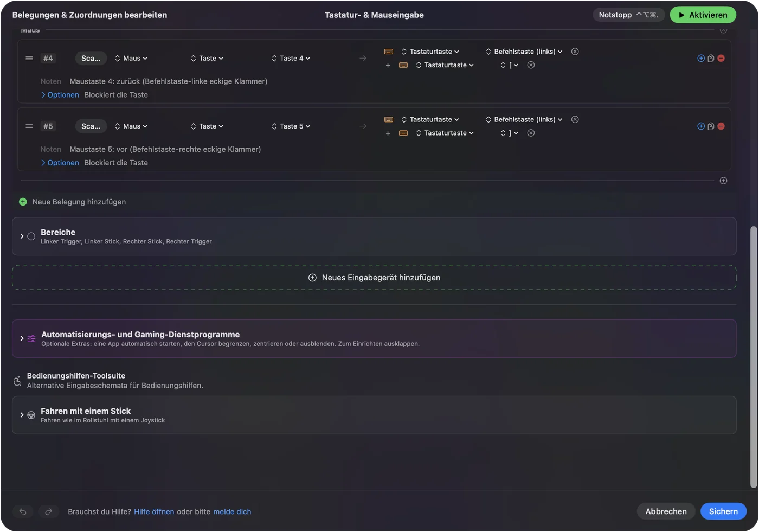Expand Automatisierungs- und Gaming-Dienstprogramme

click(x=22, y=338)
